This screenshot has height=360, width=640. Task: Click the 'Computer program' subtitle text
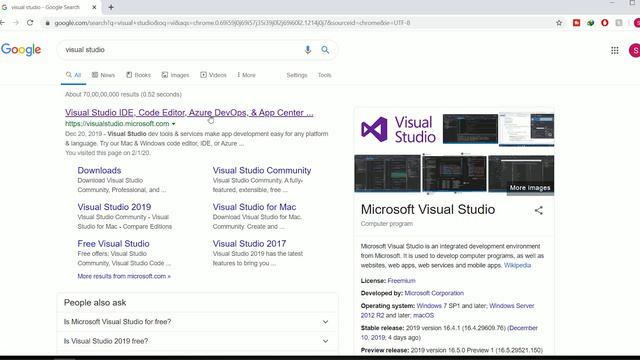click(x=387, y=224)
